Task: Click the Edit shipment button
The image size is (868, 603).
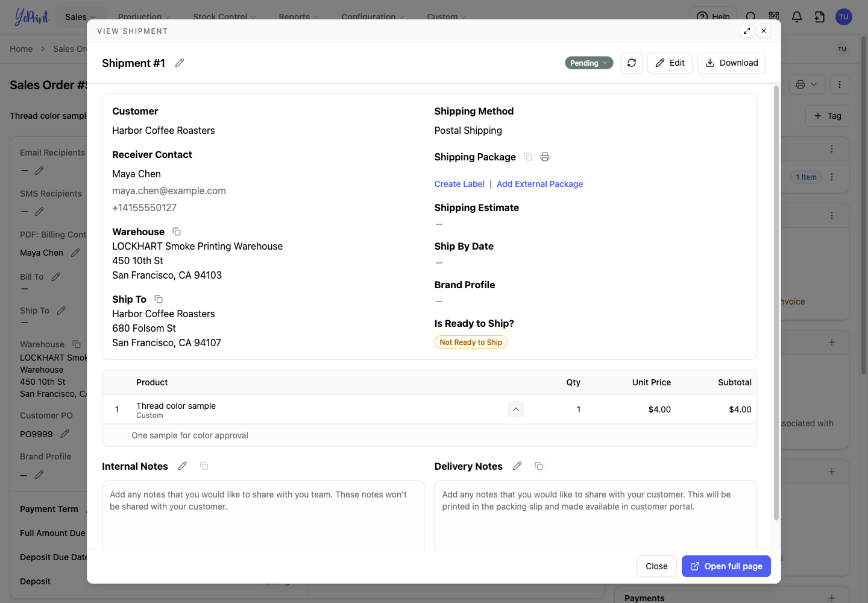Action: coord(670,63)
